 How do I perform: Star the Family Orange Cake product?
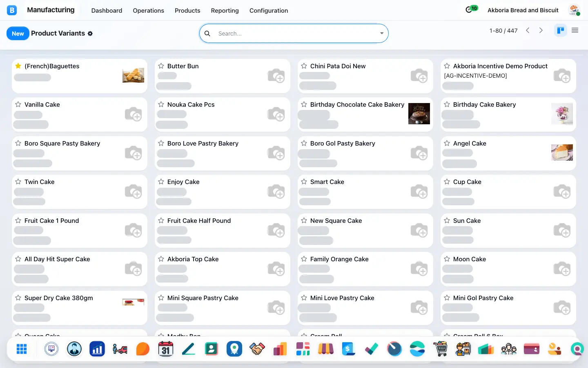(x=304, y=259)
